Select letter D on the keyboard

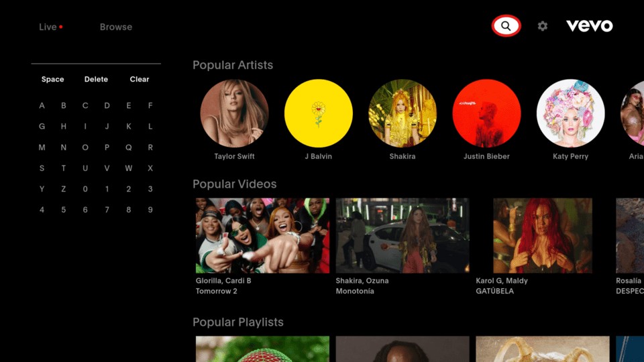point(107,105)
